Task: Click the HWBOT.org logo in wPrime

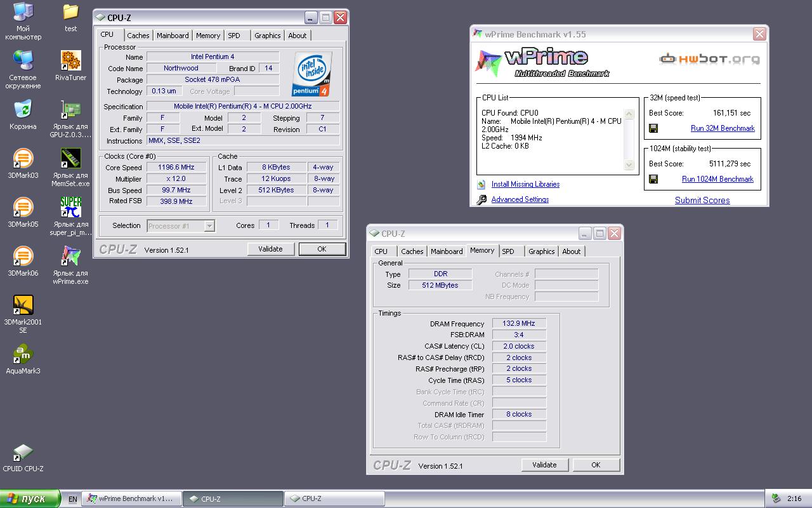Action: 709,59
